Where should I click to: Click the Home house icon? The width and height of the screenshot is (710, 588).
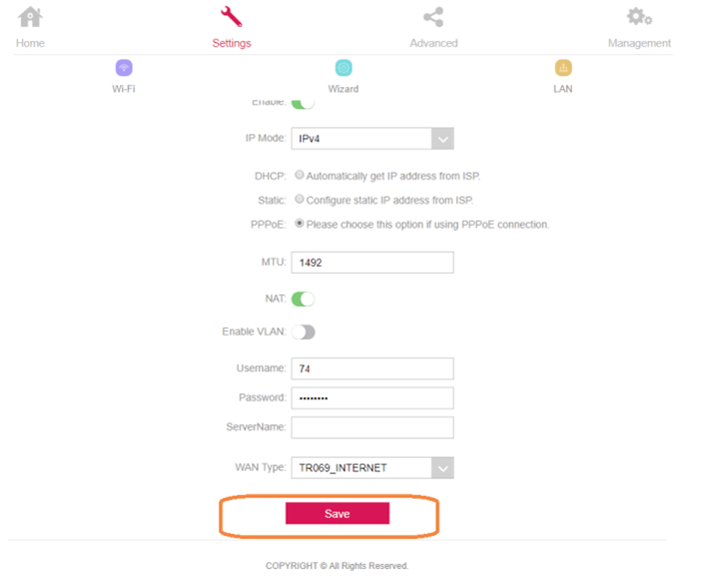(x=31, y=17)
